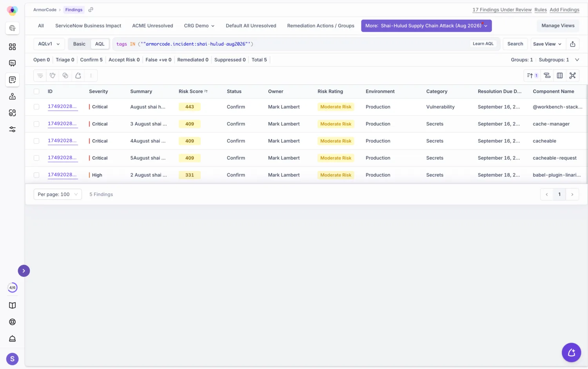Click into the AQL query input field
The width and height of the screenshot is (588, 369).
pos(290,44)
